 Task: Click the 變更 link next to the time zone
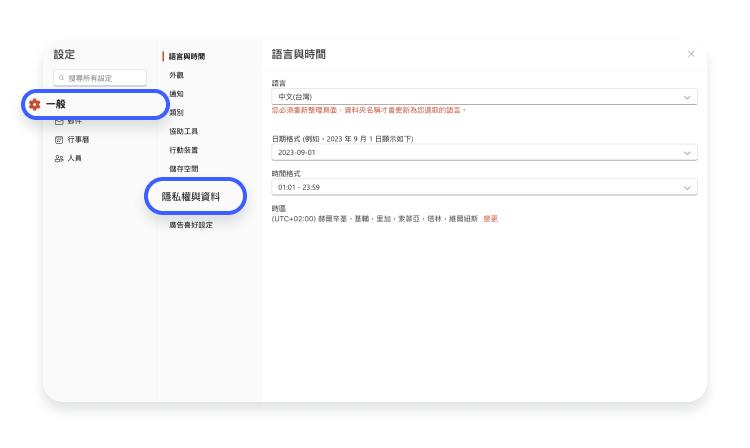(491, 219)
